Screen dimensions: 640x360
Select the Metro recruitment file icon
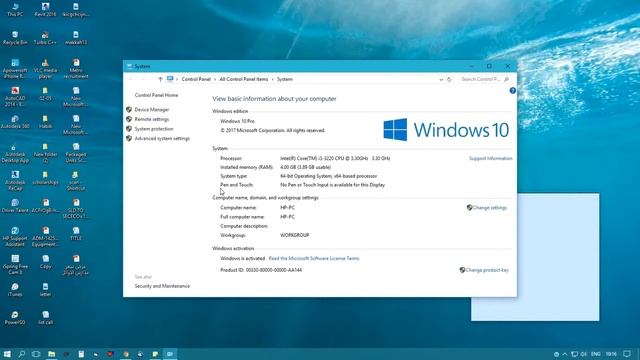coord(76,69)
